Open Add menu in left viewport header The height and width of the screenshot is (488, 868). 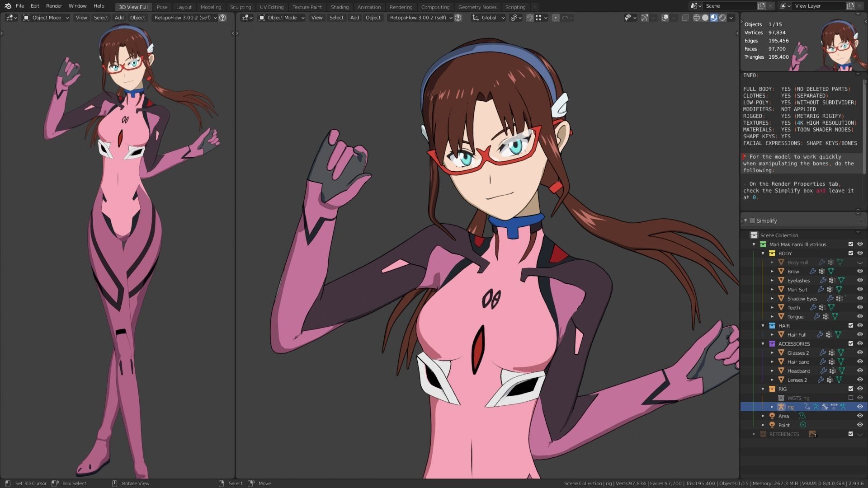119,18
